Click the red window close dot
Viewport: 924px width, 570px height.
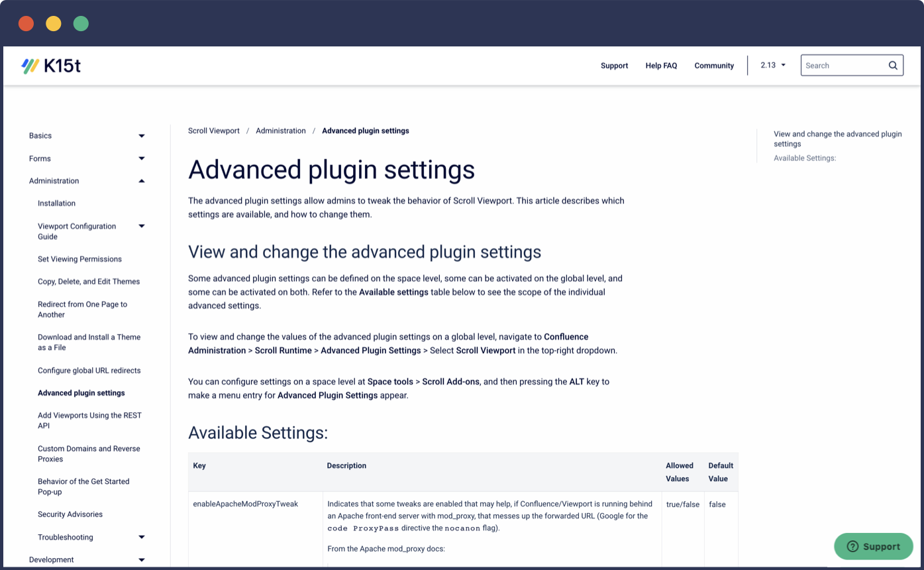(26, 24)
